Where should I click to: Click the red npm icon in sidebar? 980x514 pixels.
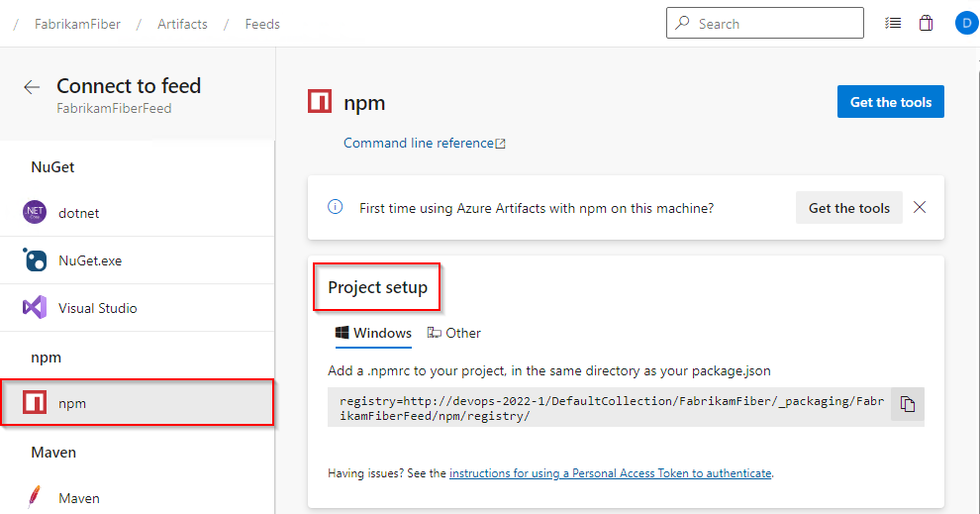coord(35,402)
